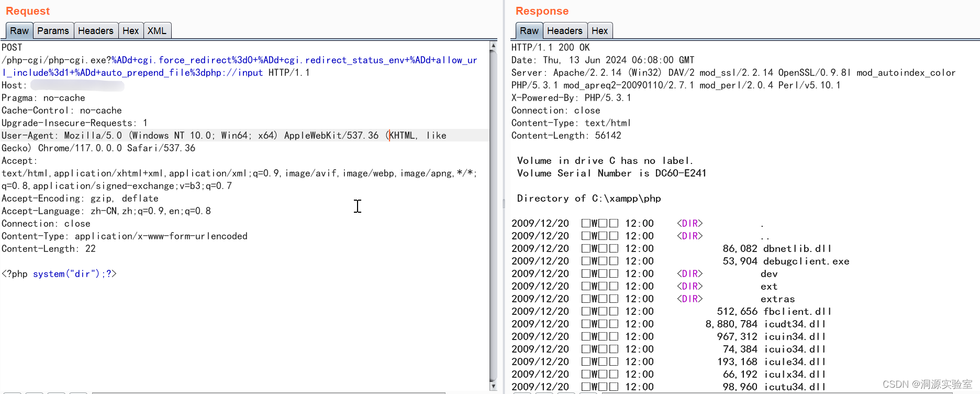Image resolution: width=980 pixels, height=394 pixels.
Task: Click the Accept-Encoding: gzip, deflate line
Action: [x=80, y=199]
